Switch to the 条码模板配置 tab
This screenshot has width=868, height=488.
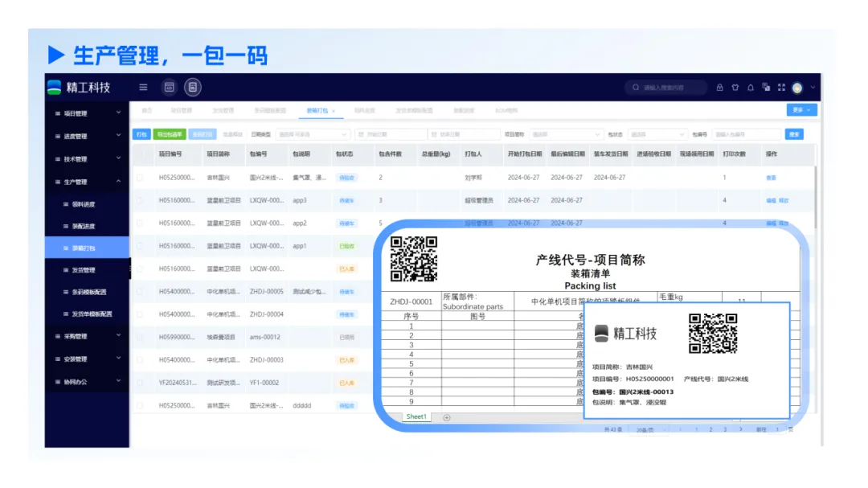click(270, 111)
